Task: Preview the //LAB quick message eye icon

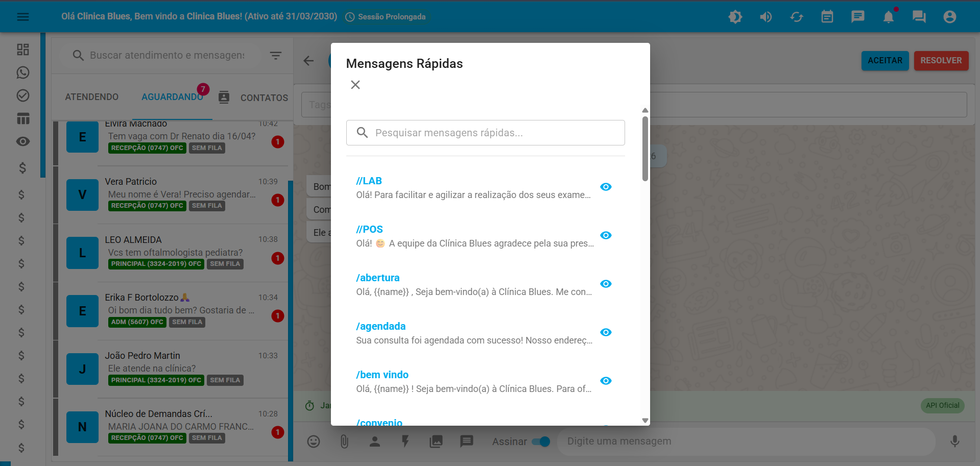Action: [x=606, y=187]
